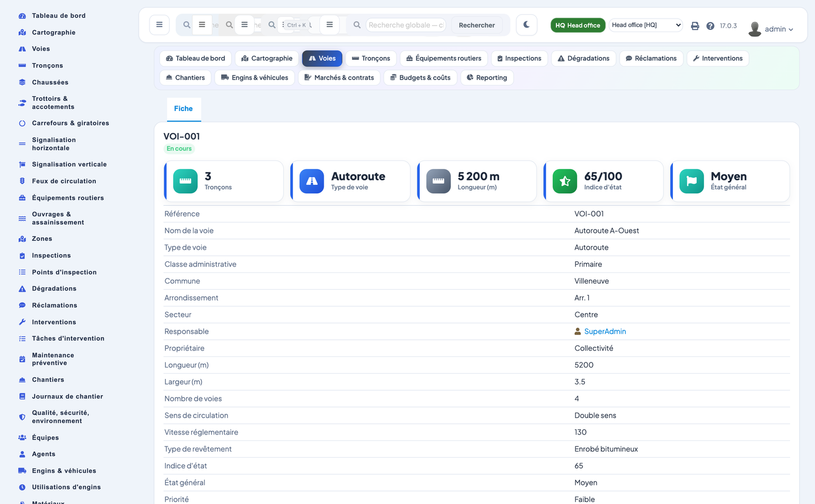815x504 pixels.
Task: Select the highlighted Voies module tab
Action: (x=322, y=58)
